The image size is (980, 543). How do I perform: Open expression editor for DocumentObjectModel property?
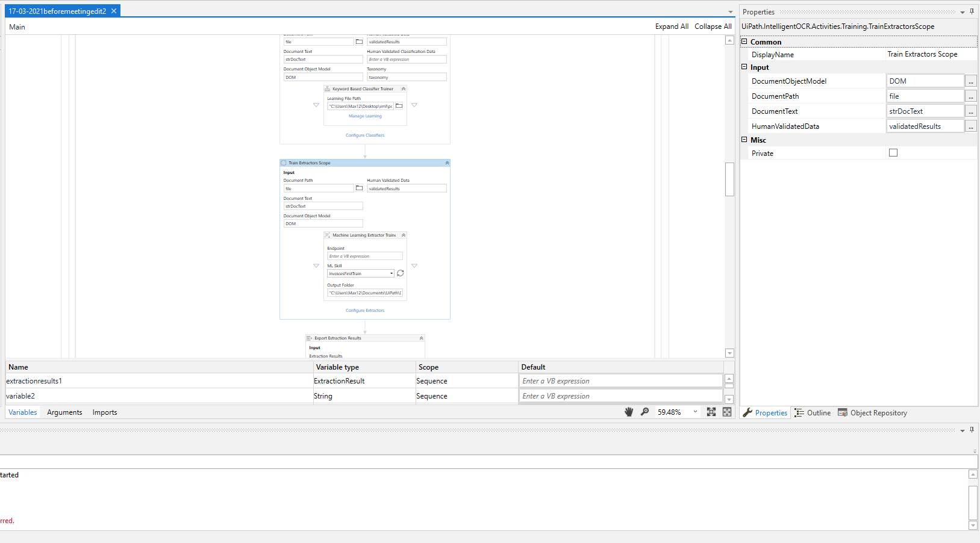tap(971, 81)
